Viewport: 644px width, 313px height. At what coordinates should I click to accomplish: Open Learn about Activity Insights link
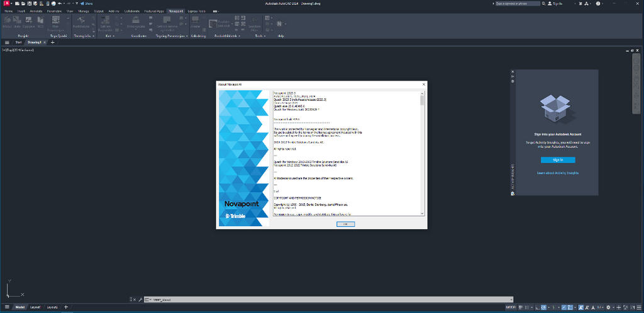click(x=558, y=173)
